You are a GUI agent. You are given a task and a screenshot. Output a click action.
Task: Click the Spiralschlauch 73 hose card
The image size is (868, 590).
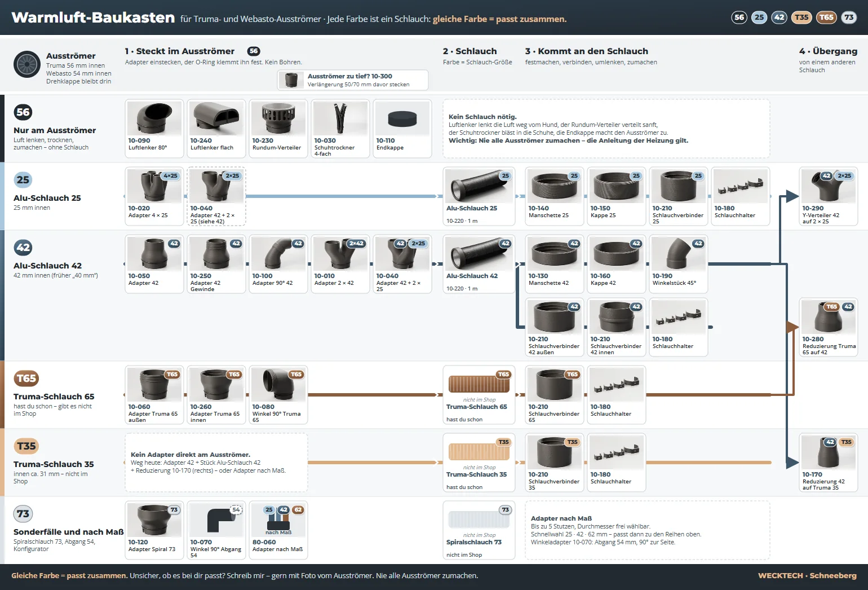point(479,530)
